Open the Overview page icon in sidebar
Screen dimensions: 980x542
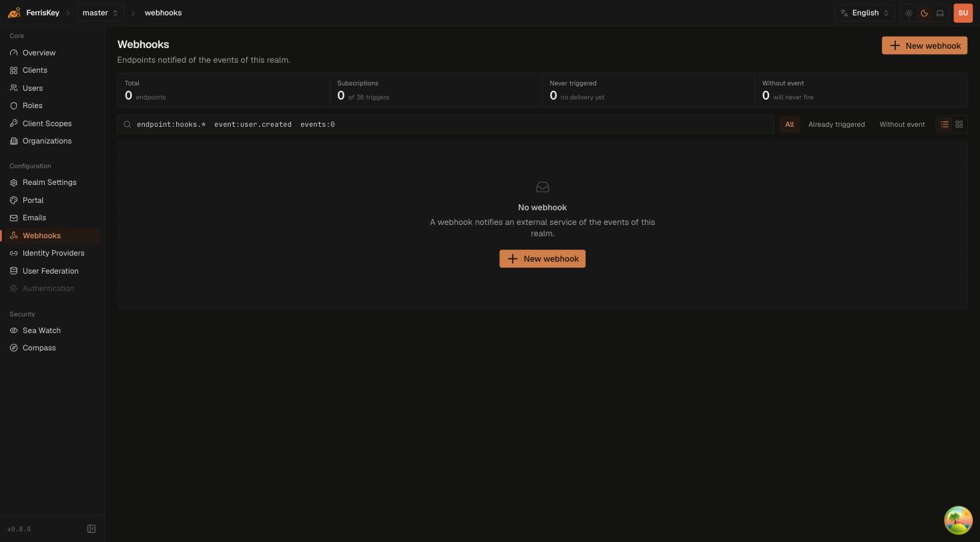(x=13, y=53)
